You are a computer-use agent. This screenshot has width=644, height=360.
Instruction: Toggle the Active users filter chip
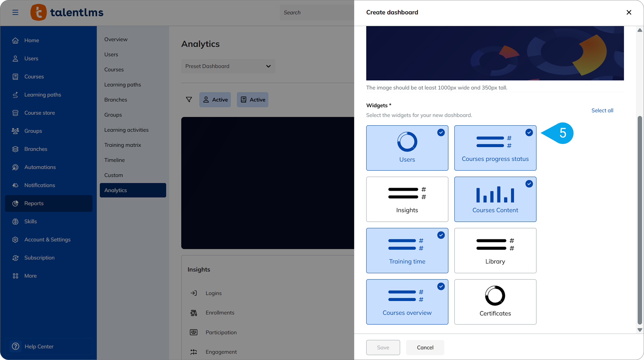(215, 99)
